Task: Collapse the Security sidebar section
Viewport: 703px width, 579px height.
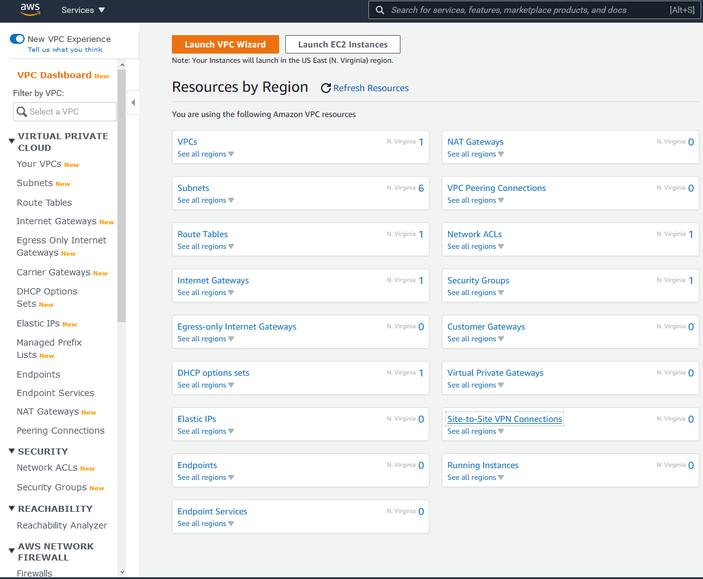Action: pos(12,451)
